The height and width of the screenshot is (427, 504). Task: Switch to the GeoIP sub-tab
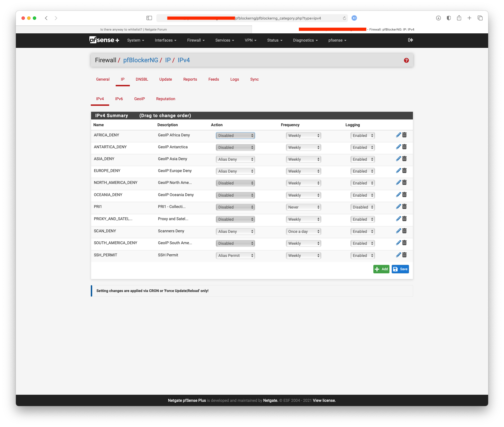pyautogui.click(x=139, y=99)
